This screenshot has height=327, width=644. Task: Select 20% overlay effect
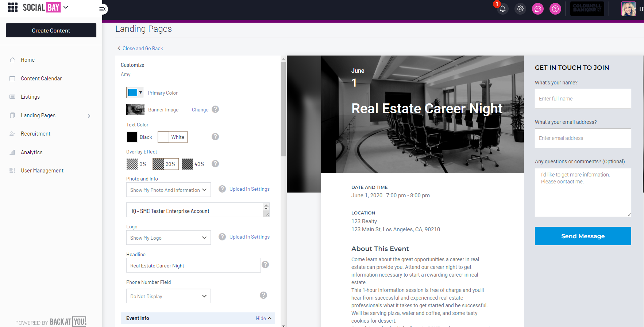pos(166,164)
